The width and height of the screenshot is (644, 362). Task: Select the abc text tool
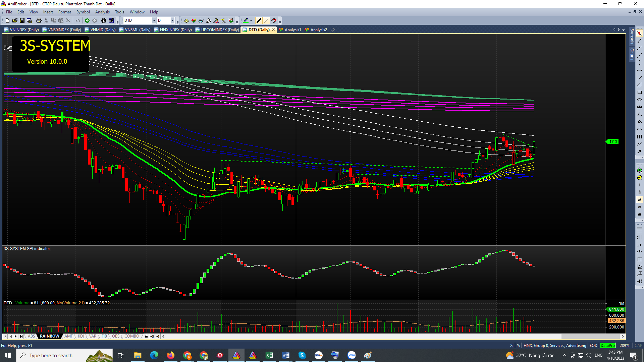639,107
